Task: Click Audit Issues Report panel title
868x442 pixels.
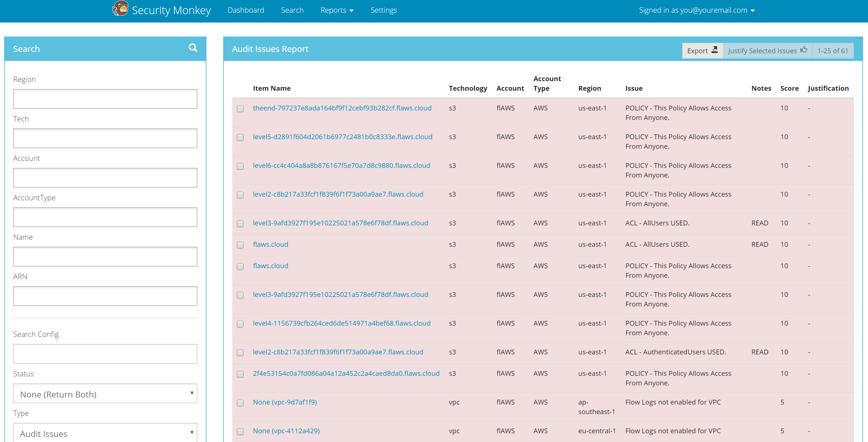Action: click(270, 49)
